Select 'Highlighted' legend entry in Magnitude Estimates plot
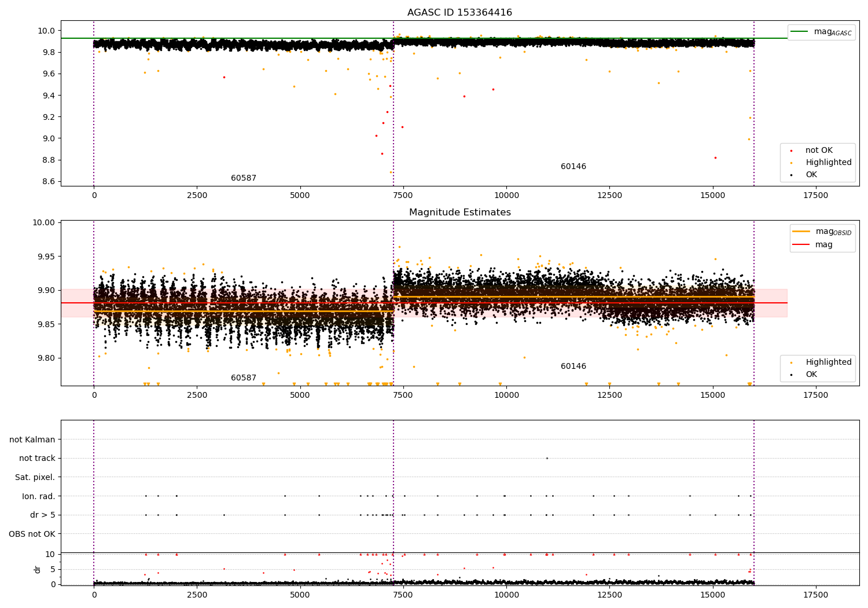 click(x=828, y=362)
